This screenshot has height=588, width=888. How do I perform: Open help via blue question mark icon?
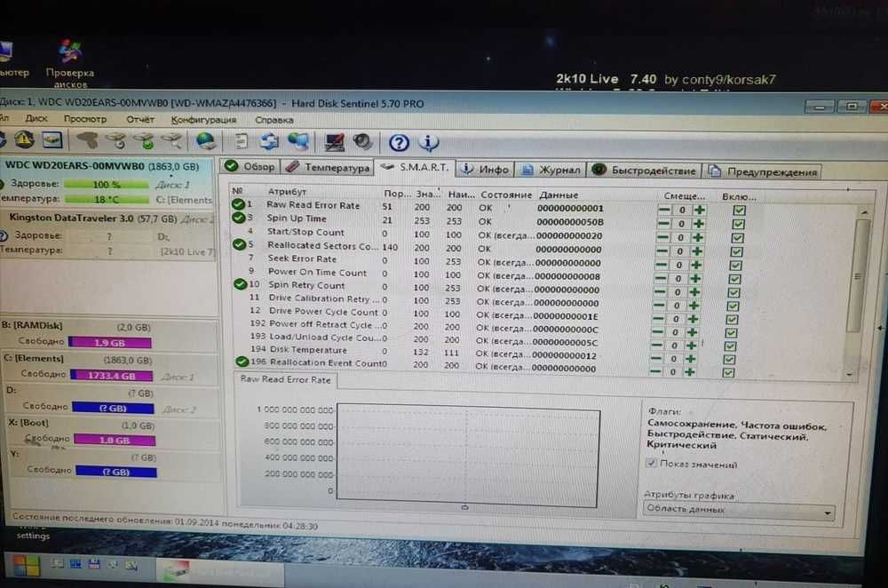[399, 142]
